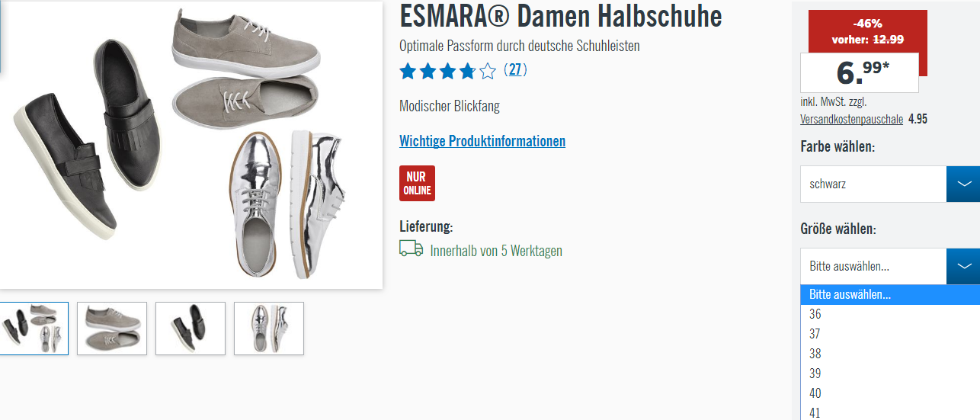The image size is (980, 420).
Task: Pick size 41 option
Action: [890, 412]
